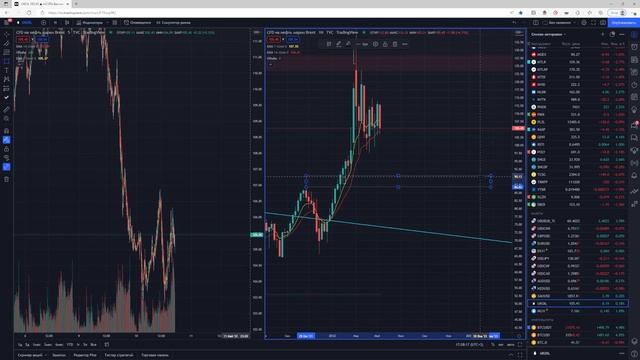Screen dimensions: 640x360
Task: Open chart settings gear icon
Action: pyautogui.click(x=584, y=23)
